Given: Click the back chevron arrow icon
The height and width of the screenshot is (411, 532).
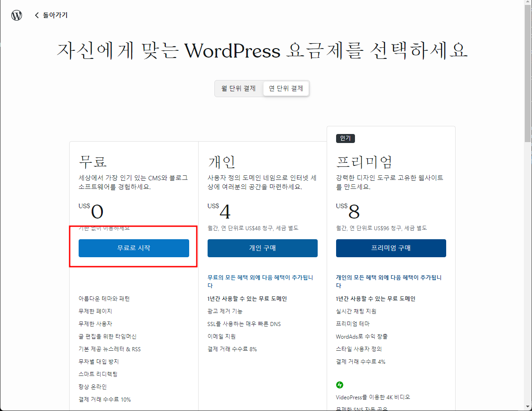Looking at the screenshot, I should 37,15.
